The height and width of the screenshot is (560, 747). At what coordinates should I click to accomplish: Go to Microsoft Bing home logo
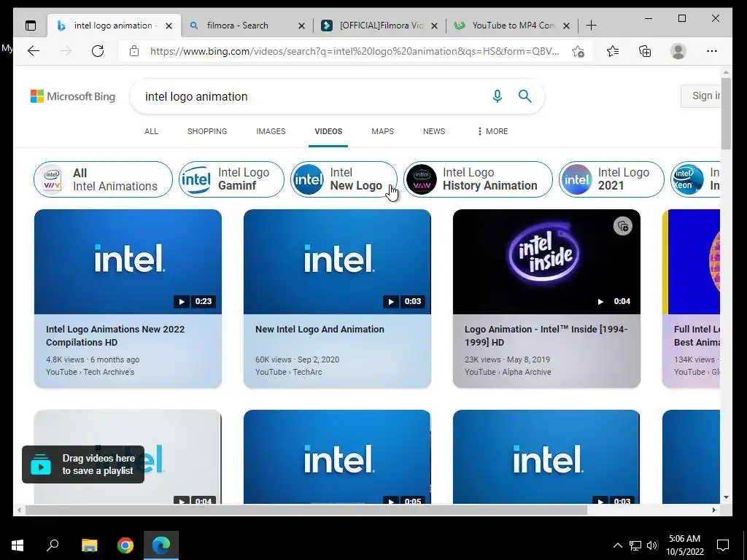click(73, 96)
